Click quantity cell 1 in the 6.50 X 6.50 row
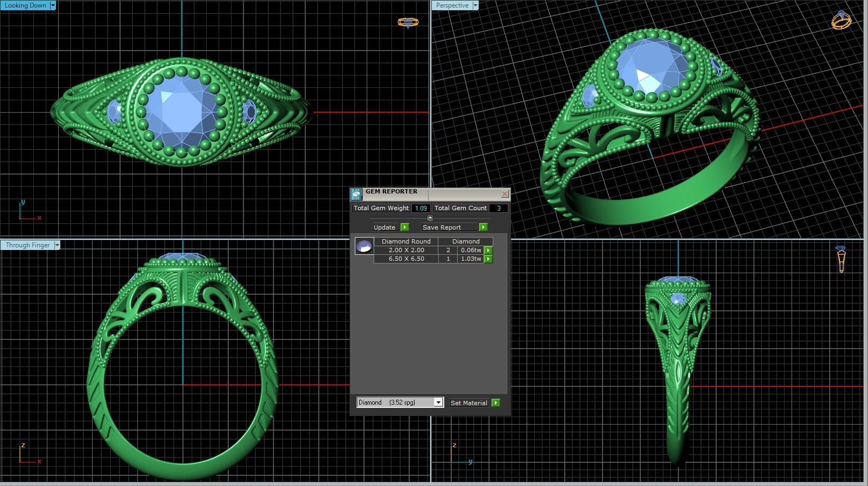The width and height of the screenshot is (868, 486). [448, 259]
